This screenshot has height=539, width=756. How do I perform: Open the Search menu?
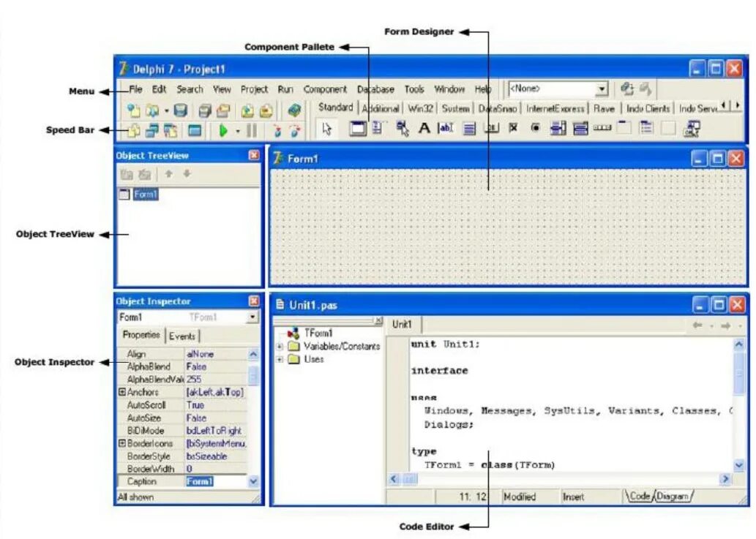(x=190, y=89)
